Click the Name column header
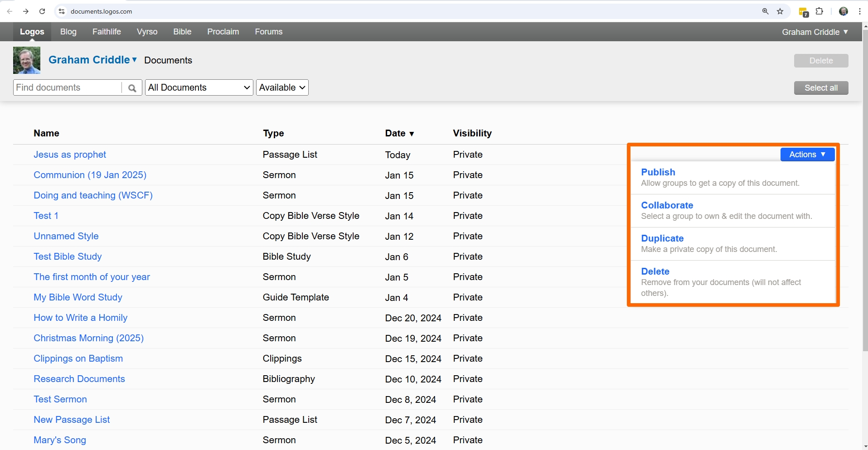 [46, 133]
